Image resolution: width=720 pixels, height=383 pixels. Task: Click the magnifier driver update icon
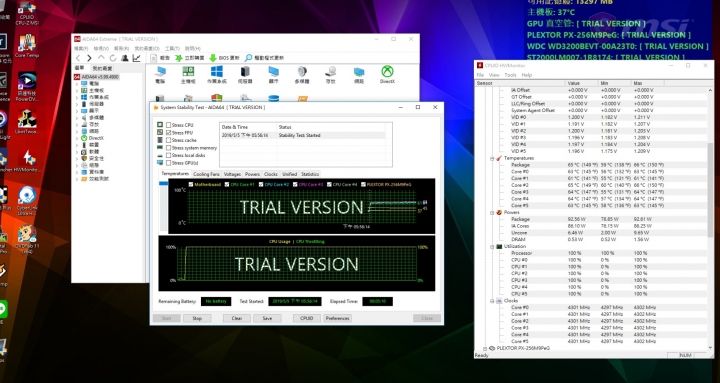coord(248,58)
